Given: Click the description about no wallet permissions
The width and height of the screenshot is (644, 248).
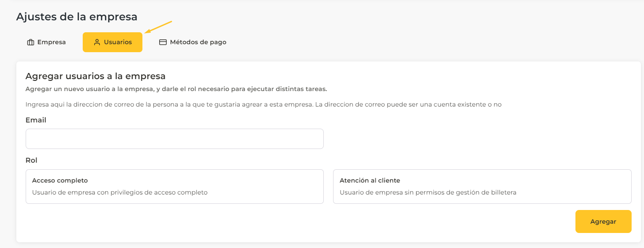Looking at the screenshot, I should pyautogui.click(x=428, y=192).
